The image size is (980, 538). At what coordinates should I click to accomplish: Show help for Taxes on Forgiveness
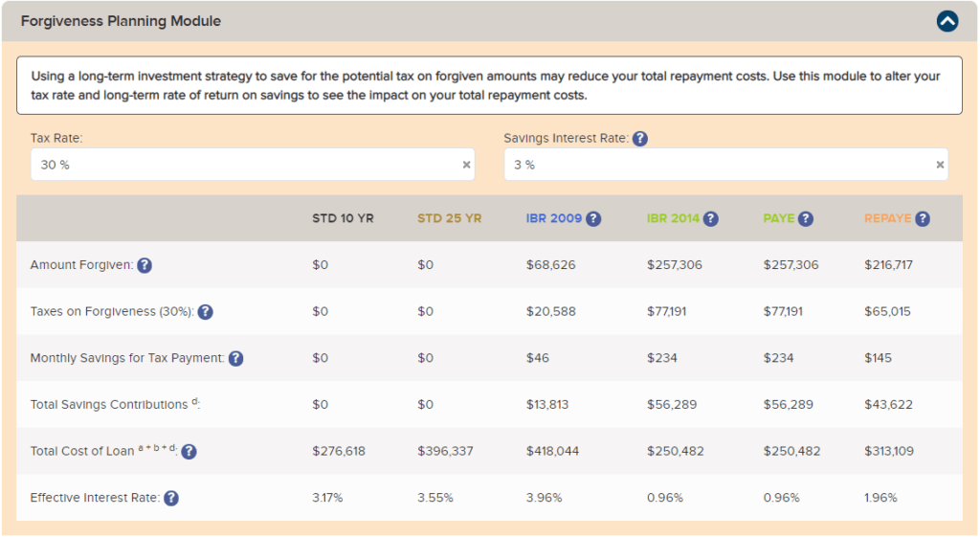[x=205, y=312]
